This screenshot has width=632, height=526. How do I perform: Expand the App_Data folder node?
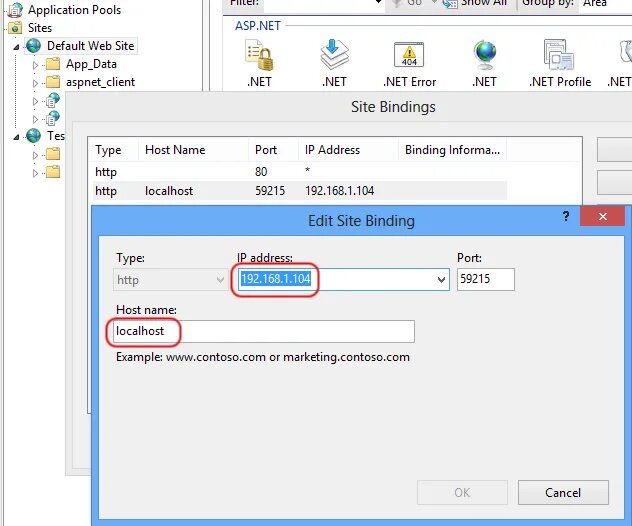coord(35,65)
